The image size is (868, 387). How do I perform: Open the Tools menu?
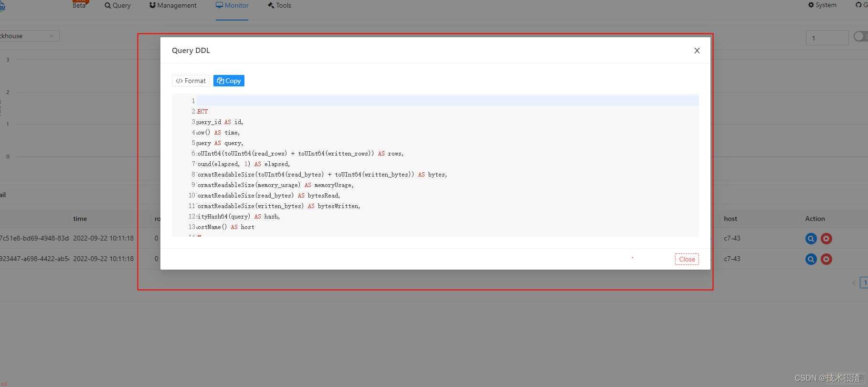pyautogui.click(x=279, y=5)
